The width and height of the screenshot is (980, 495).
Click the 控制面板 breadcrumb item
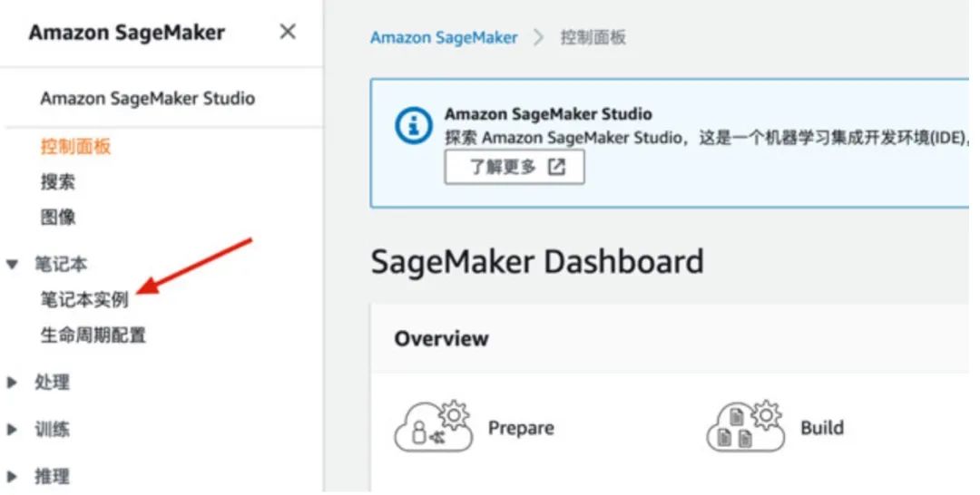(593, 38)
